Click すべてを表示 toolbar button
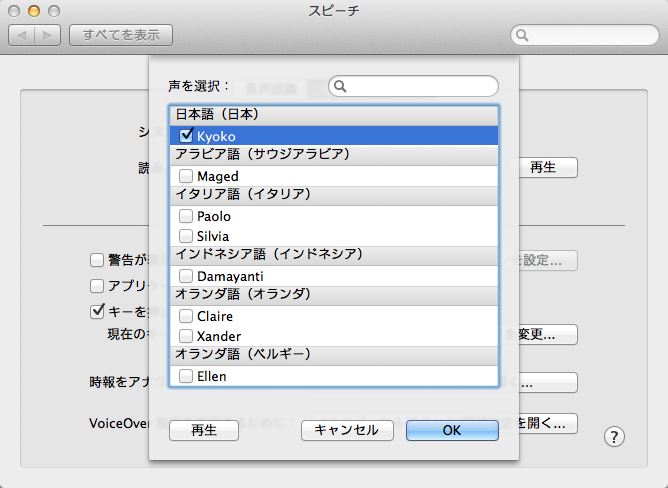Image resolution: width=668 pixels, height=488 pixels. [121, 35]
